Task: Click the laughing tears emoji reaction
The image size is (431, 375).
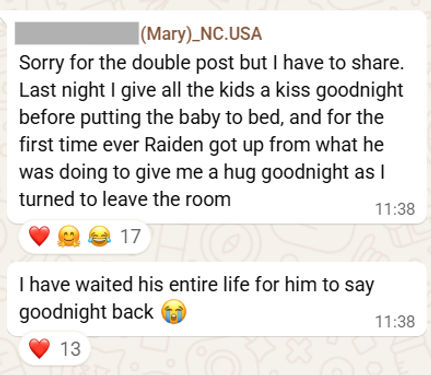Action: pos(99,236)
